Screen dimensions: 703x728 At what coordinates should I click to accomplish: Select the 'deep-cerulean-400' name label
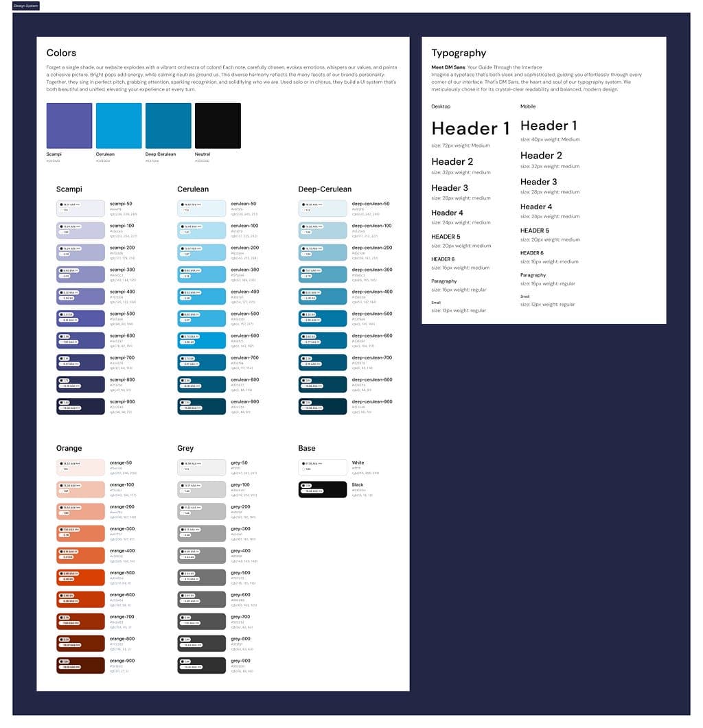pos(372,292)
